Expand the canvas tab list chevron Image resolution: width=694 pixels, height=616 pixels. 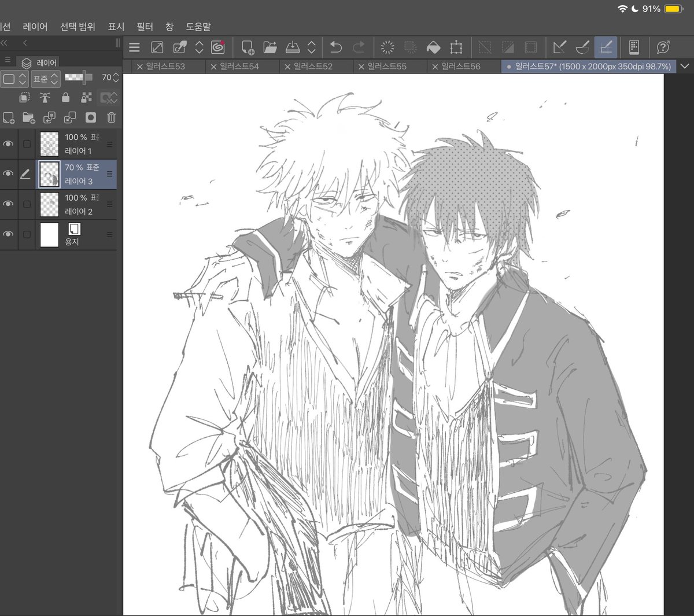(x=686, y=67)
